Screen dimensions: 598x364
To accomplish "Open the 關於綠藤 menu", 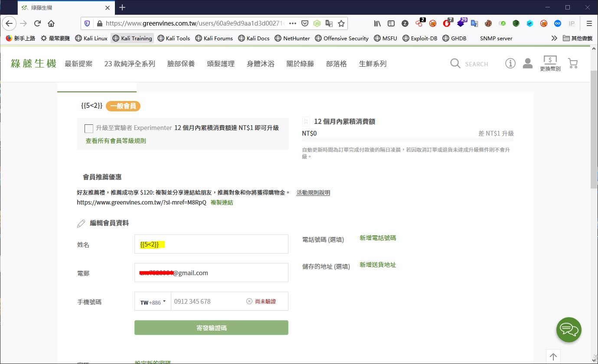I will (x=300, y=64).
